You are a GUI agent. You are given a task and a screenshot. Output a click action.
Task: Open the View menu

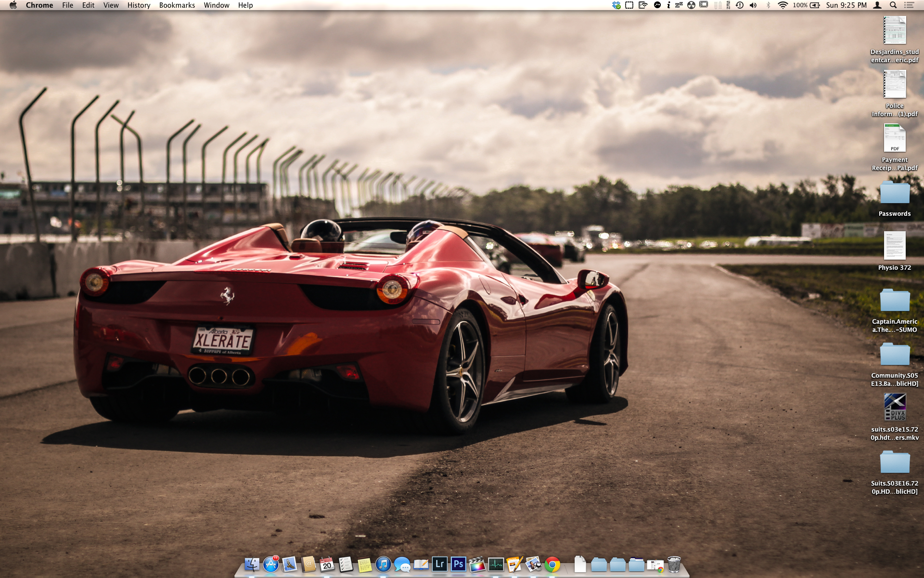[x=111, y=5]
